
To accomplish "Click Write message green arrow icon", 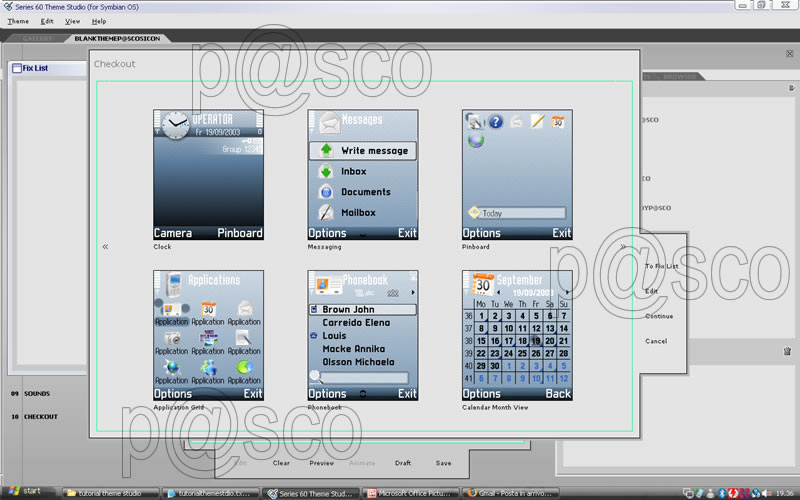I will pos(327,151).
